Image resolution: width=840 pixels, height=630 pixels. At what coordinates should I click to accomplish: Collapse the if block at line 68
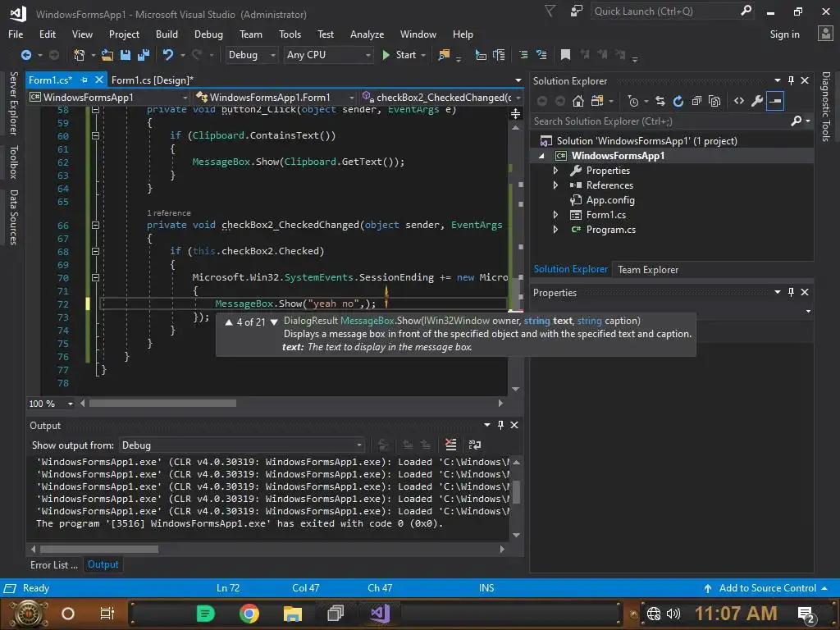[95, 251]
